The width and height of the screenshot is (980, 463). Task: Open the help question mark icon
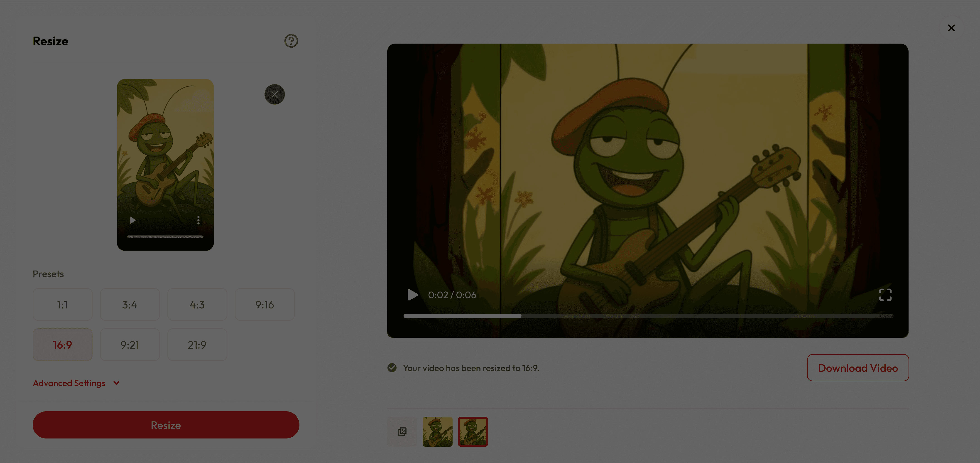(291, 41)
